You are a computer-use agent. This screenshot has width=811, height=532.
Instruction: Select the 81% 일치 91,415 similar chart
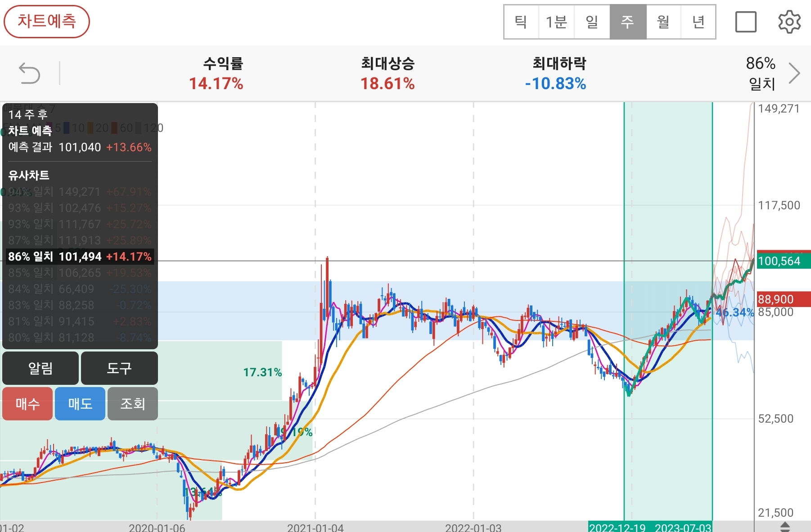(x=80, y=321)
